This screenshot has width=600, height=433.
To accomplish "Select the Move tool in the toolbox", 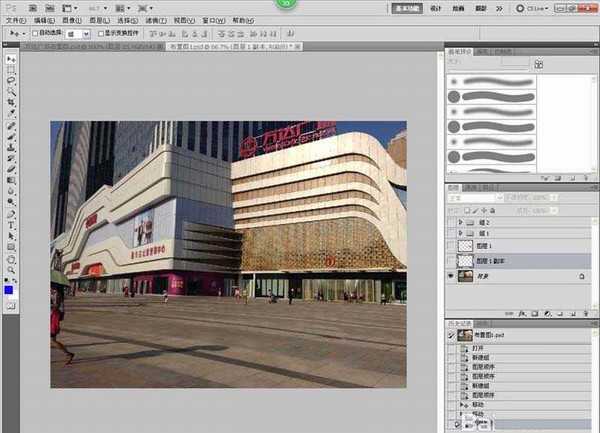I will [x=10, y=61].
